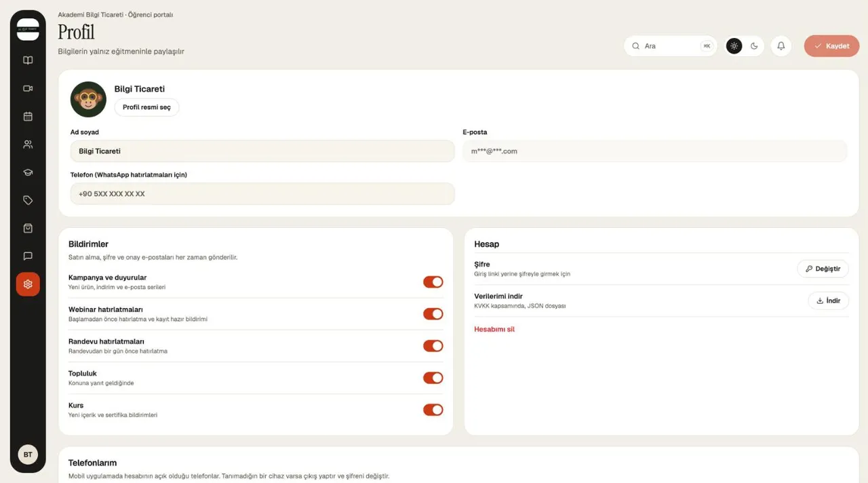Click the Telefon number input field
This screenshot has height=483, width=868.
click(262, 193)
